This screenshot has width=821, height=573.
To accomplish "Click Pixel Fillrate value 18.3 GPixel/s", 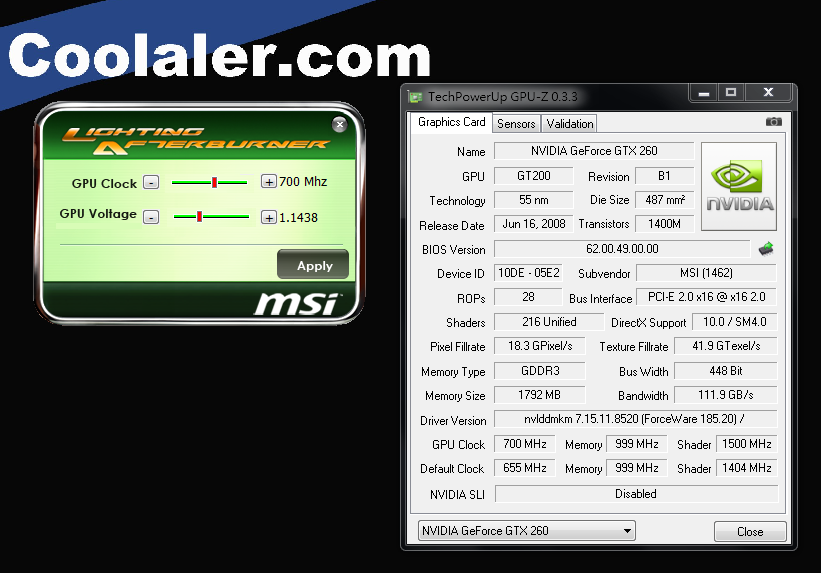I will [x=540, y=346].
